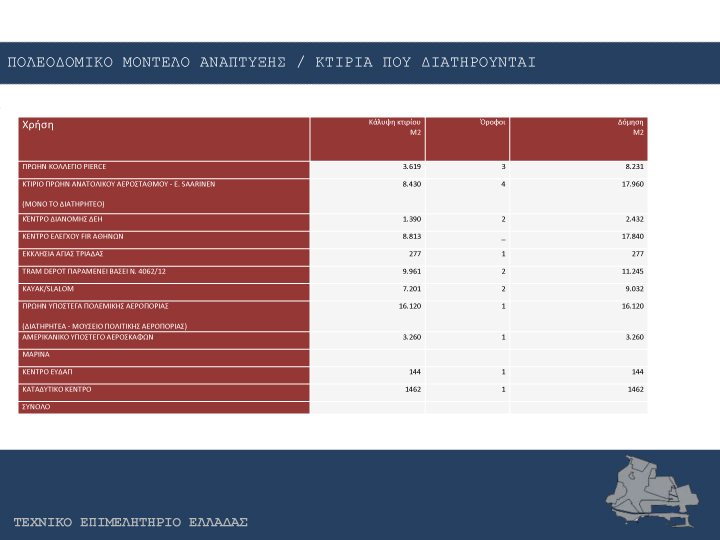Click the Χρήση column header

point(37,125)
